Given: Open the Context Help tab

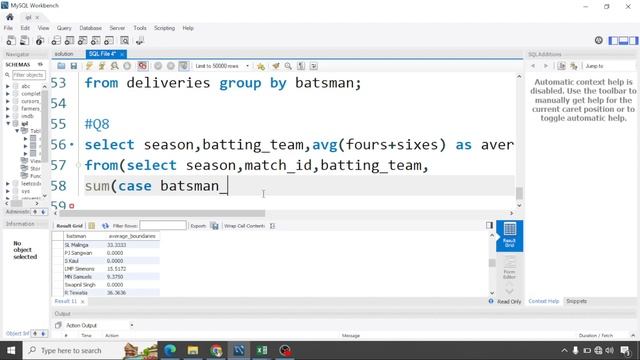Looking at the screenshot, I should tap(543, 301).
